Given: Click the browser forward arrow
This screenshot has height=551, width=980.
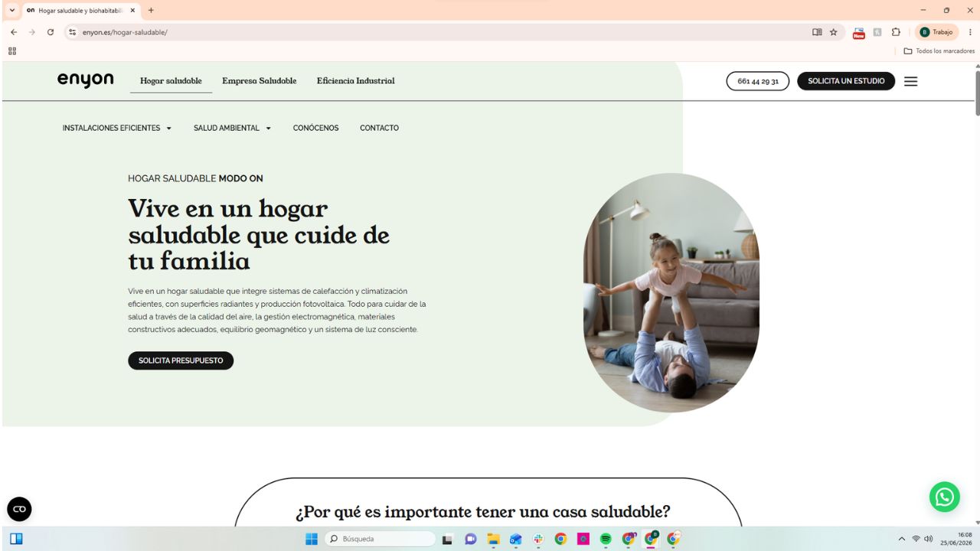Looking at the screenshot, I should (32, 32).
